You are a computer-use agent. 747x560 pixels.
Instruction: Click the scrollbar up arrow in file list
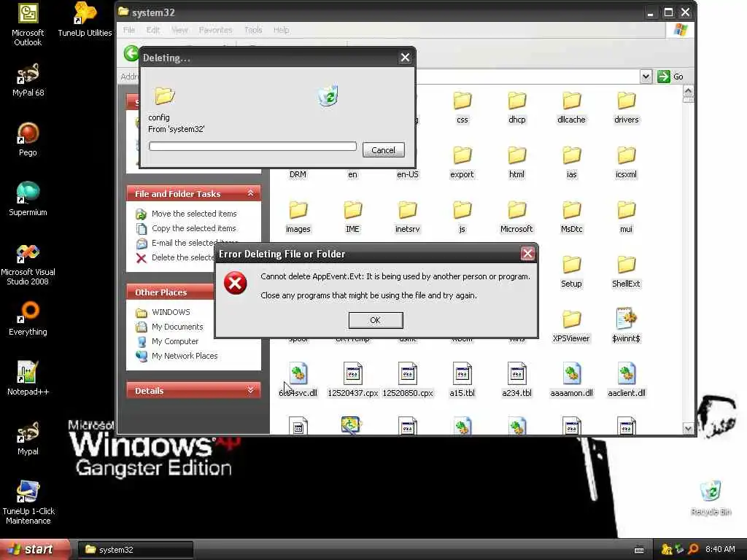point(689,90)
